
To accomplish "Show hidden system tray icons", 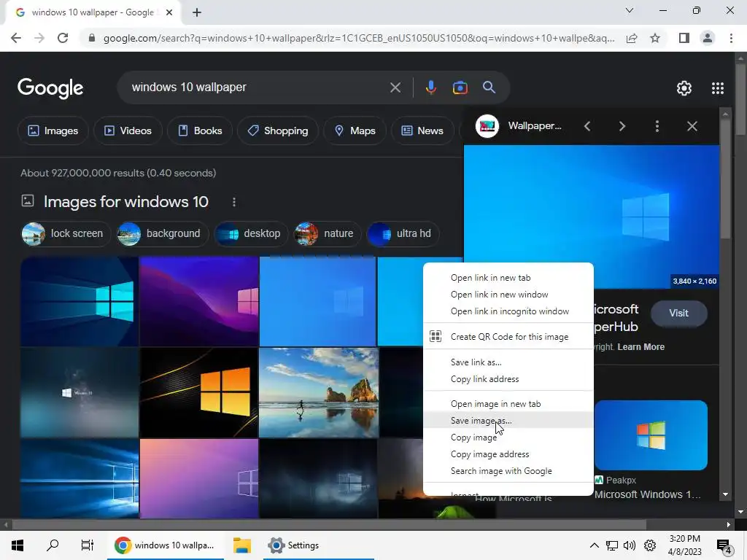I will (x=594, y=545).
